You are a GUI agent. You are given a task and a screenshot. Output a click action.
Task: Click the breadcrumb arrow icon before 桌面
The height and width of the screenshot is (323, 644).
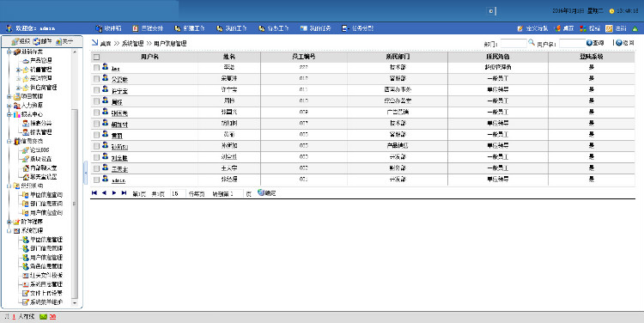[x=94, y=42]
